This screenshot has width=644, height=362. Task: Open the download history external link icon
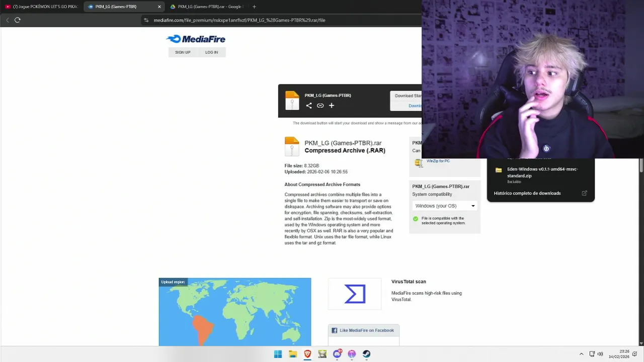coord(584,193)
